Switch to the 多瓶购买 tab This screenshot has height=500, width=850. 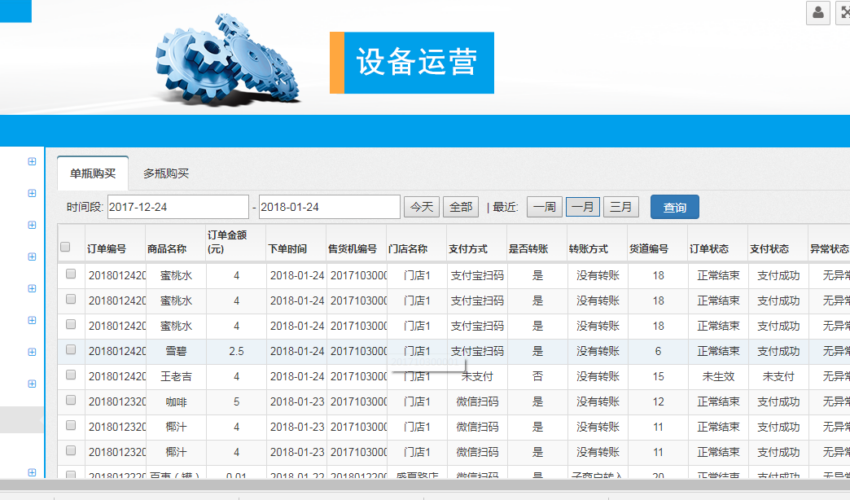pos(166,174)
